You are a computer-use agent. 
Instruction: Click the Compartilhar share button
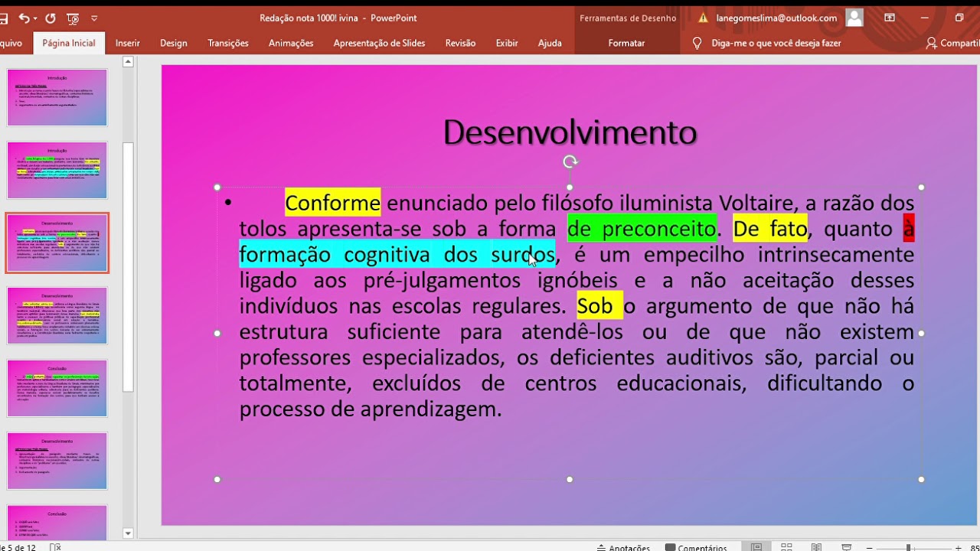tap(952, 44)
